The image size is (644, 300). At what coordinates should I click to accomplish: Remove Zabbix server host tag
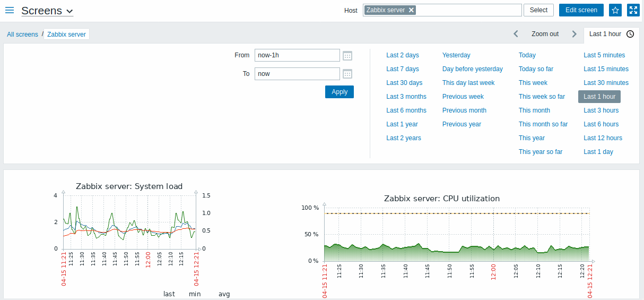click(x=411, y=10)
